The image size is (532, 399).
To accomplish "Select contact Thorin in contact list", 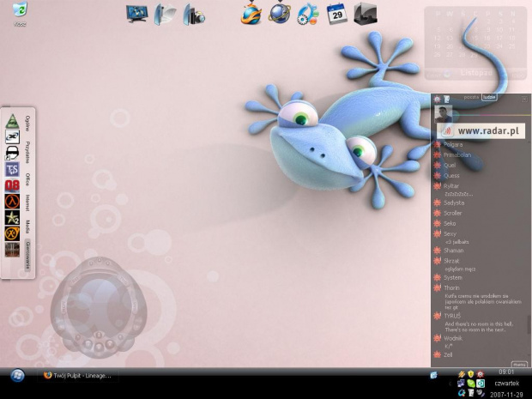I will 452,288.
